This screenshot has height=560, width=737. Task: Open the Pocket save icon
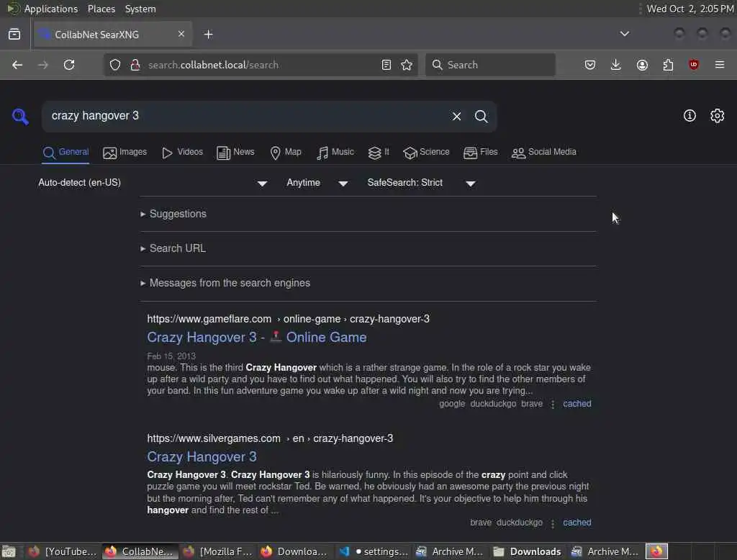[x=590, y=65]
